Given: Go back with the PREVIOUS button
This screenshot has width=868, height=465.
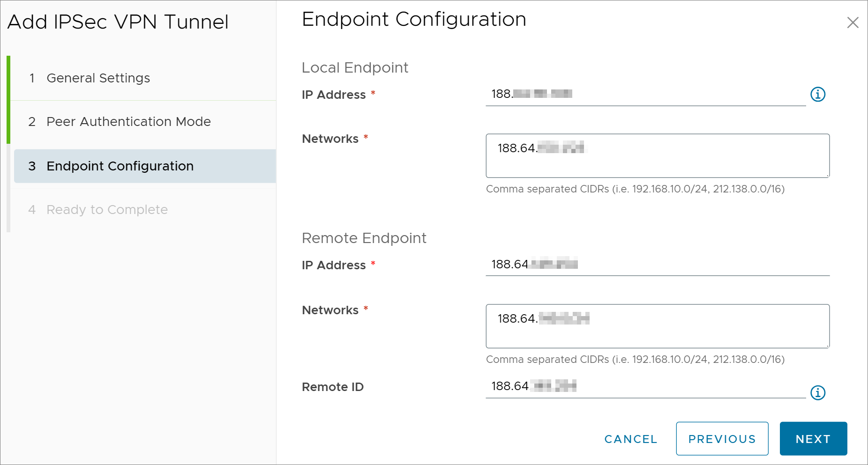Looking at the screenshot, I should pos(722,439).
